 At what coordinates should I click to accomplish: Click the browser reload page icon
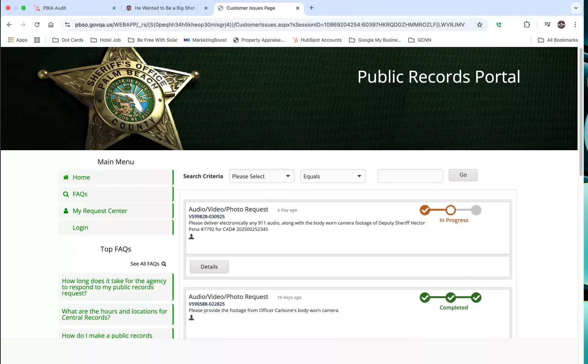pyautogui.click(x=37, y=25)
